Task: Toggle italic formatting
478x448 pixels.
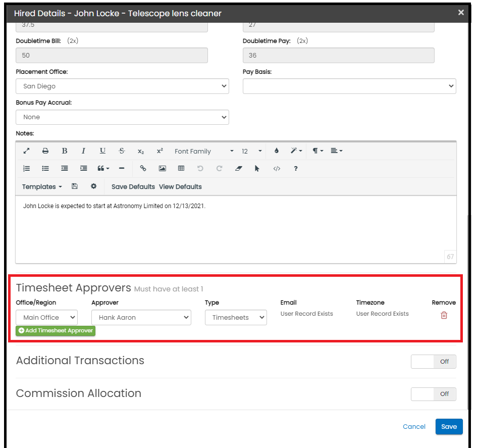Action: [x=83, y=151]
